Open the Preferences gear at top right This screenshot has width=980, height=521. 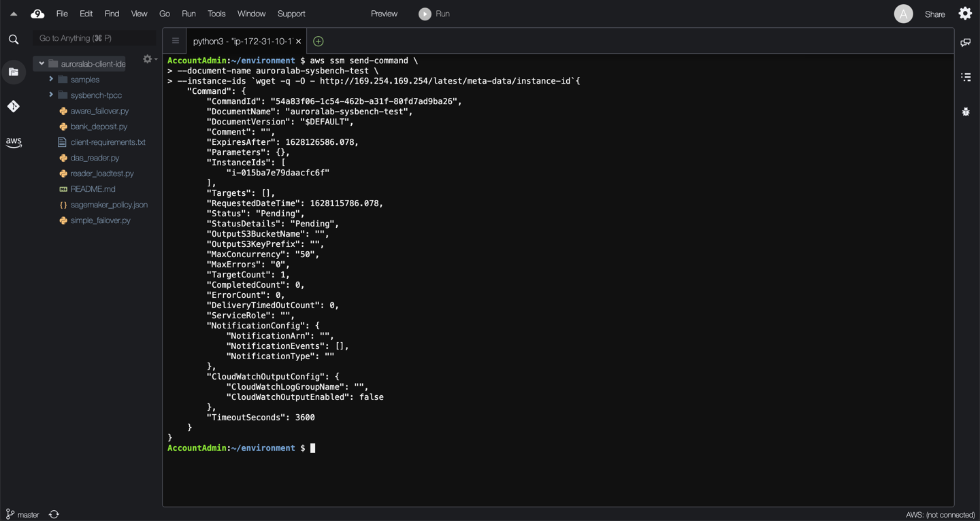point(965,13)
